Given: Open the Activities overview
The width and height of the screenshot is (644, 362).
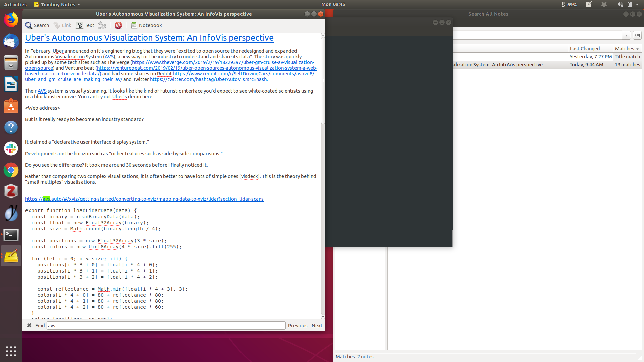Looking at the screenshot, I should pyautogui.click(x=15, y=4).
